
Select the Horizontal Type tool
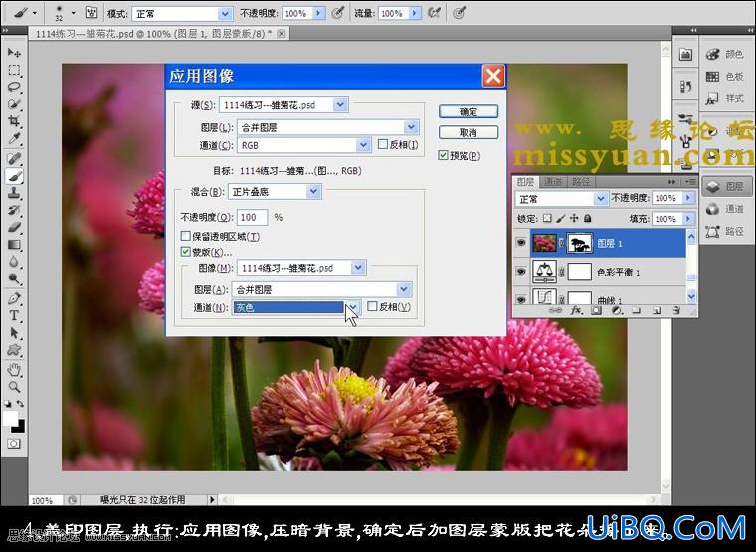point(14,315)
